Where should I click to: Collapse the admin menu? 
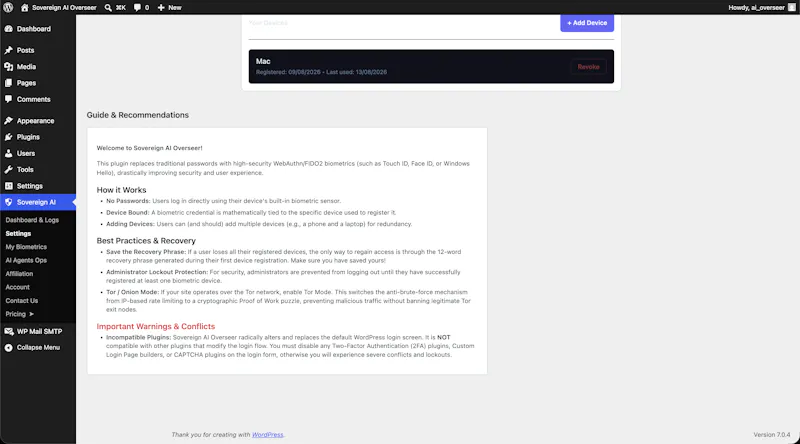click(x=38, y=348)
